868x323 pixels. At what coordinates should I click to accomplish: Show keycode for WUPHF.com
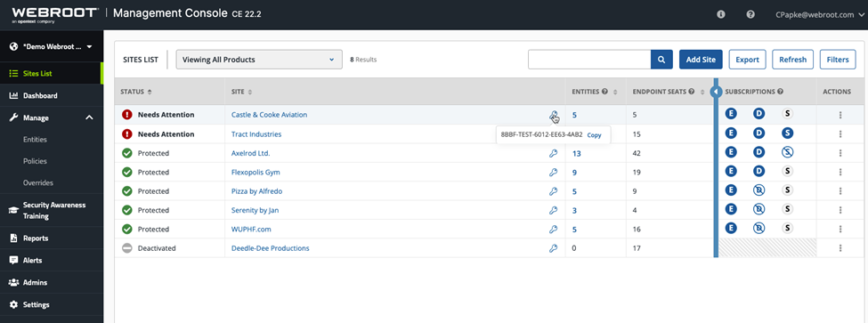553,229
